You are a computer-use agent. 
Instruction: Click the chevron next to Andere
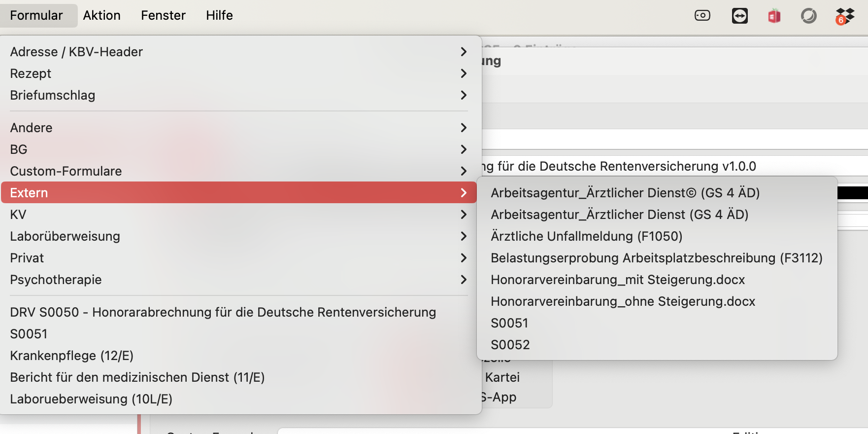point(464,128)
